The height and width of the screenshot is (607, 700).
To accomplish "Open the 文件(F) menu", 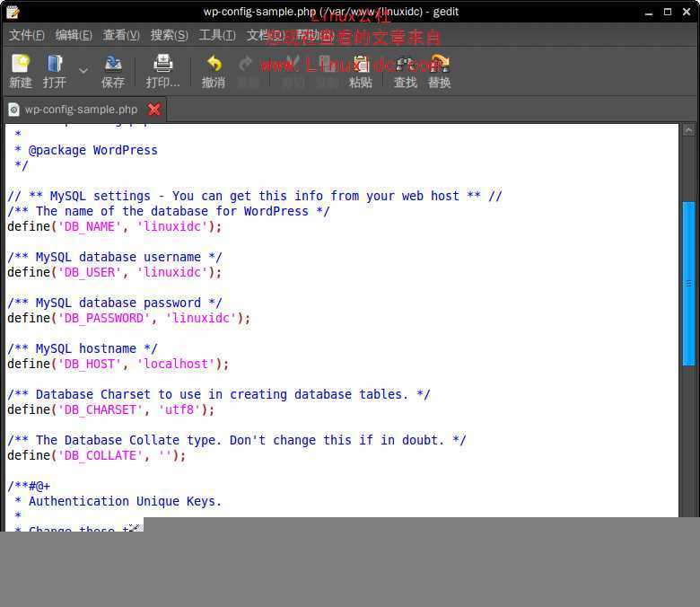I will tap(27, 35).
